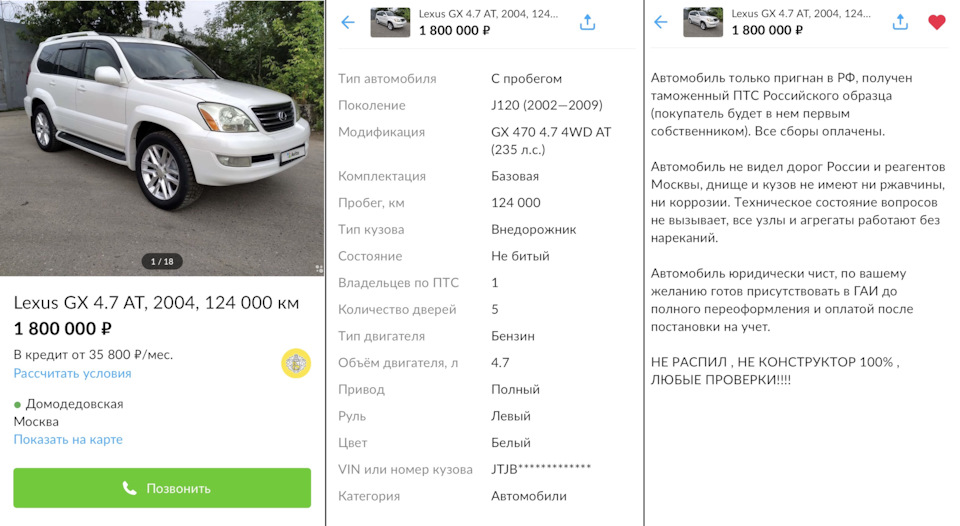Tap the 1 / 18 photo counter
This screenshot has height=526, width=960.
point(162,261)
